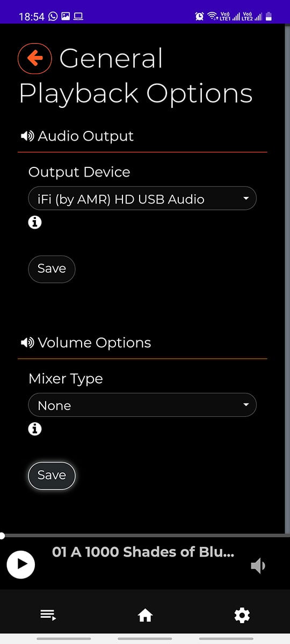Viewport: 290px width, 644px height.
Task: Expand the Output Device dropdown
Action: pyautogui.click(x=142, y=199)
